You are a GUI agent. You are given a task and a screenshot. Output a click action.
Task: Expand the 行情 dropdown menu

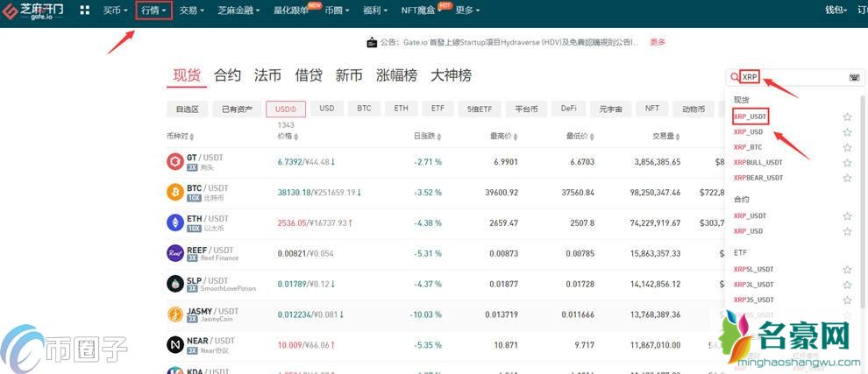pyautogui.click(x=154, y=10)
